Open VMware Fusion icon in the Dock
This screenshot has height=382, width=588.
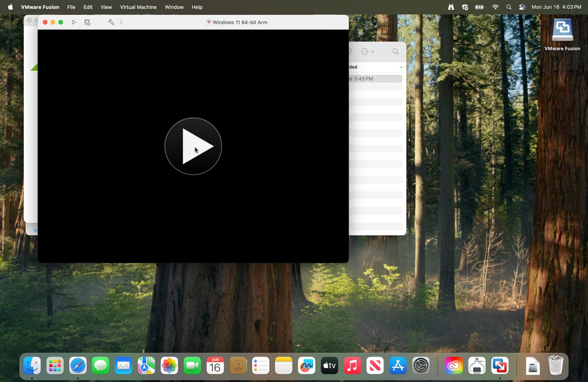pos(500,366)
